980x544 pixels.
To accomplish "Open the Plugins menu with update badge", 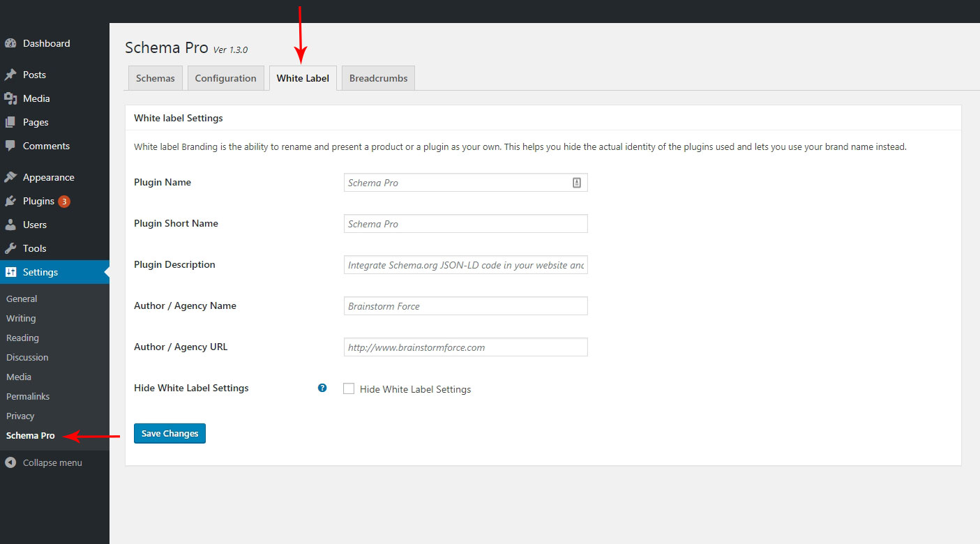I will click(38, 201).
